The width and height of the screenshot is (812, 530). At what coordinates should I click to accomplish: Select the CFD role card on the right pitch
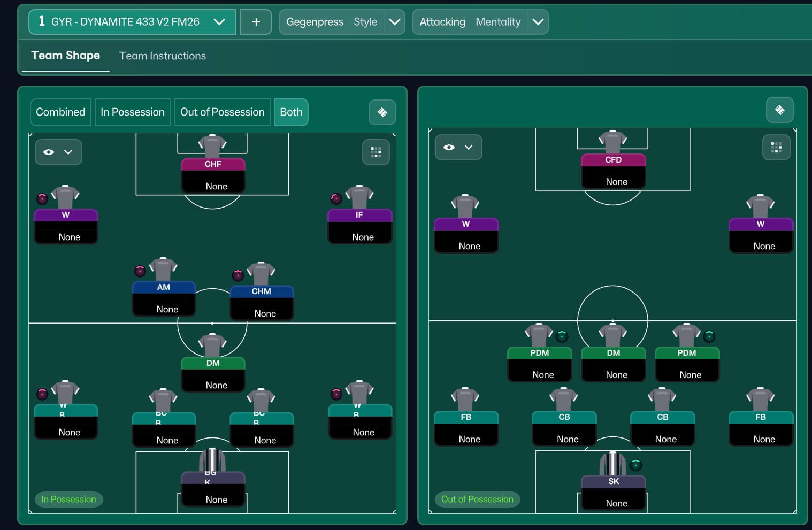[x=613, y=171]
